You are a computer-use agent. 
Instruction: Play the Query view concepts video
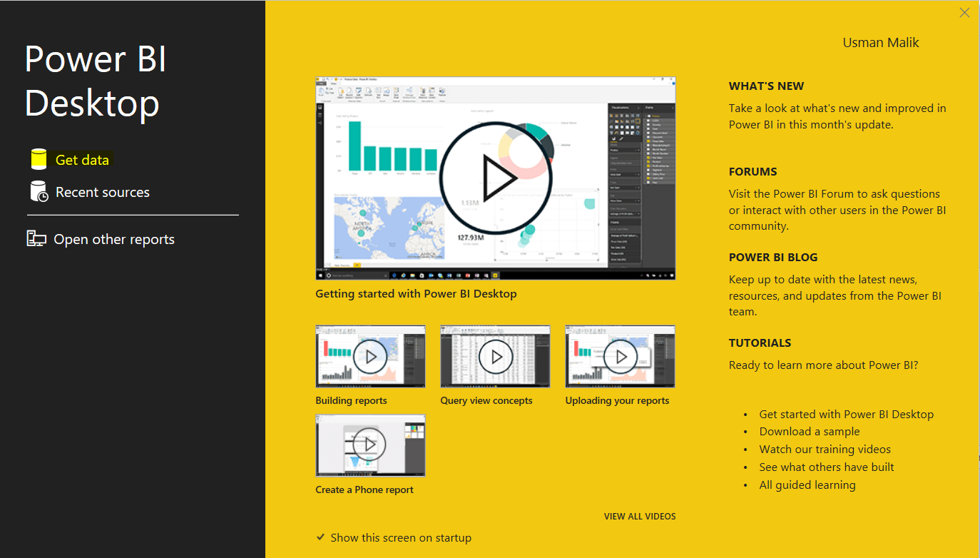click(x=495, y=356)
